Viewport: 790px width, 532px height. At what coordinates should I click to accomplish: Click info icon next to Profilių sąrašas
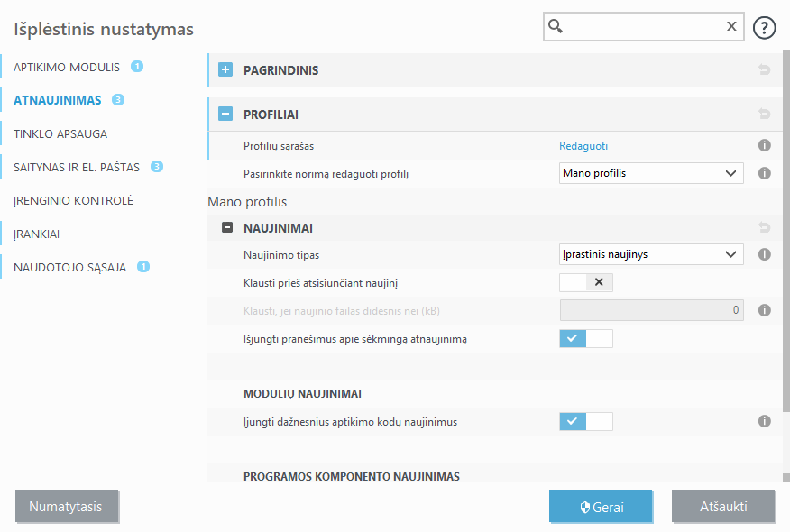pos(764,145)
